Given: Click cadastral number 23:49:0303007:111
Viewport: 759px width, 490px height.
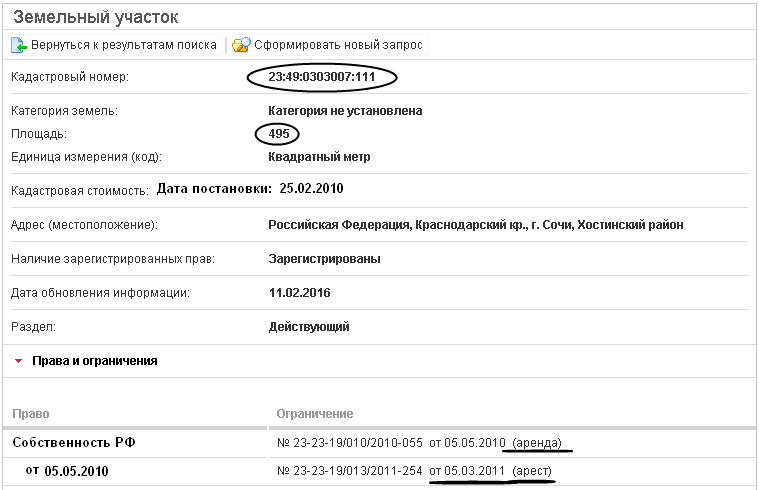Looking at the screenshot, I should pos(320,77).
